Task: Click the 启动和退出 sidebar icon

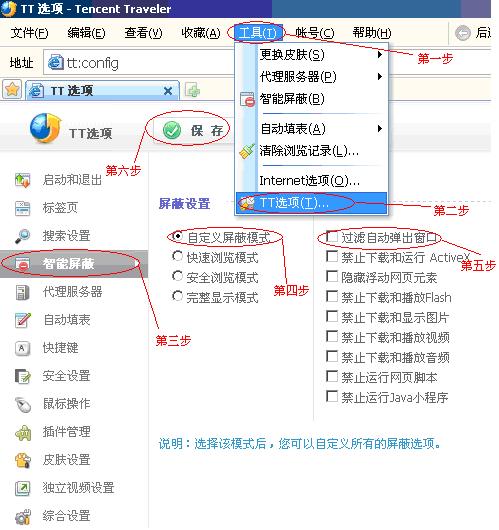Action: (x=23, y=180)
